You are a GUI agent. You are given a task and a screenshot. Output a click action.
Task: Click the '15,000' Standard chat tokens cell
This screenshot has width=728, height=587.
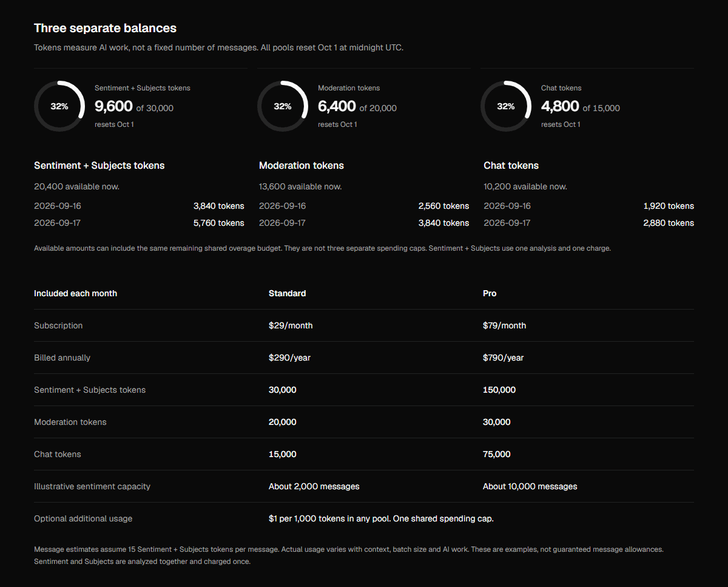coord(283,454)
